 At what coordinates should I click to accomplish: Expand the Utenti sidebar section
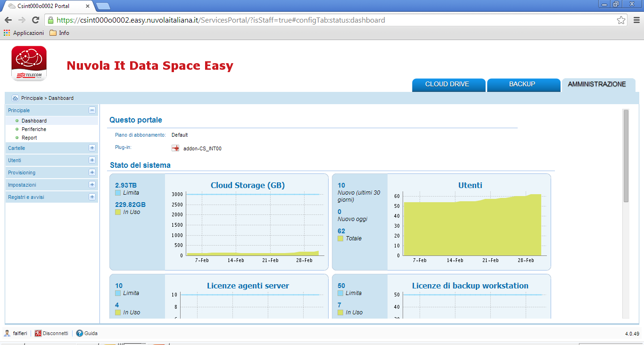click(x=92, y=160)
